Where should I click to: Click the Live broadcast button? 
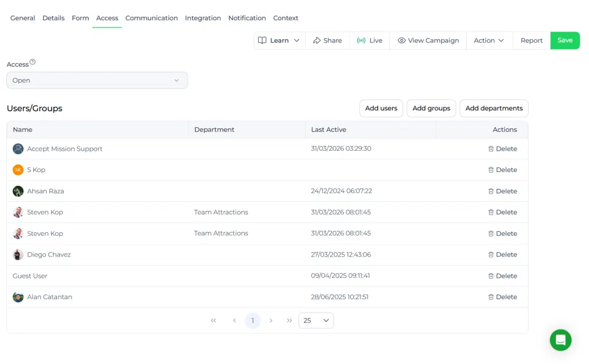[x=370, y=41]
